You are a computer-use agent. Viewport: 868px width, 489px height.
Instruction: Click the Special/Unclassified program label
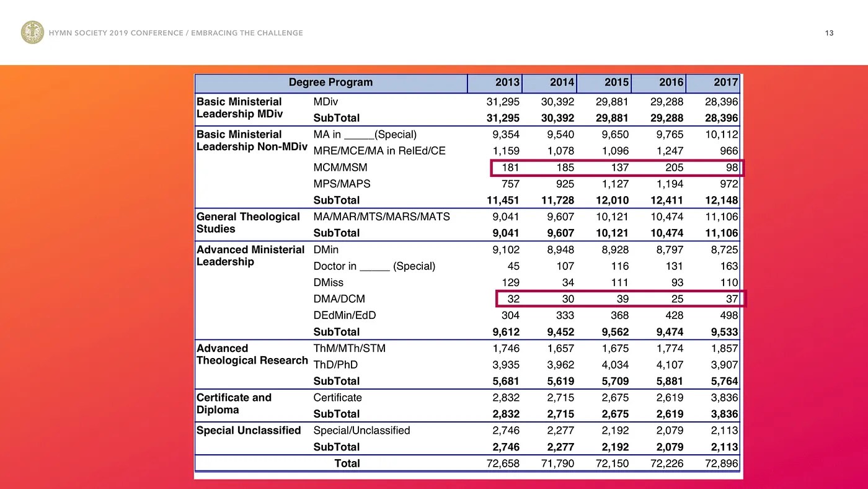[x=361, y=431]
